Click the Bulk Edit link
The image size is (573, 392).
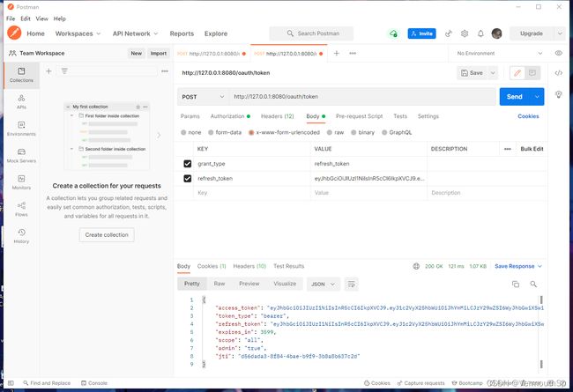[532, 149]
